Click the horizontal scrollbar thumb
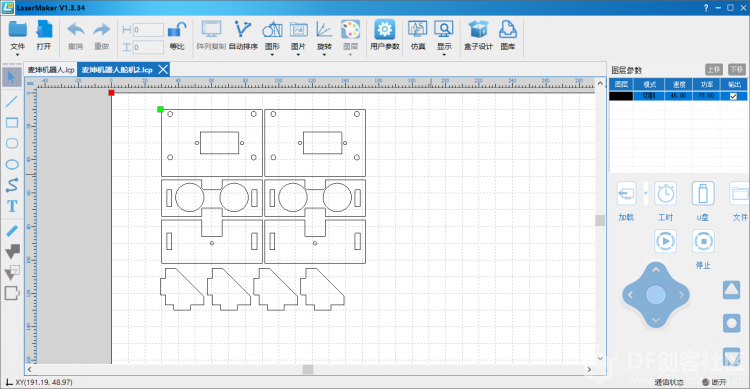The height and width of the screenshot is (389, 750). click(308, 369)
